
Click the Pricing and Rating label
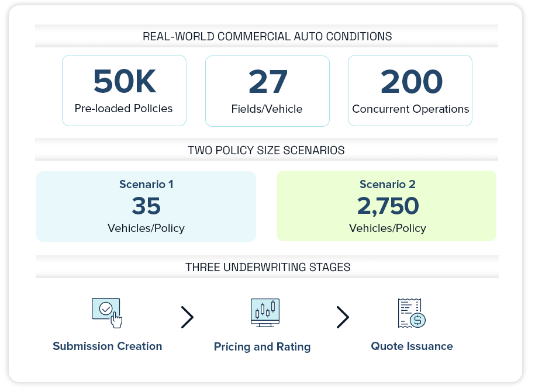(262, 346)
